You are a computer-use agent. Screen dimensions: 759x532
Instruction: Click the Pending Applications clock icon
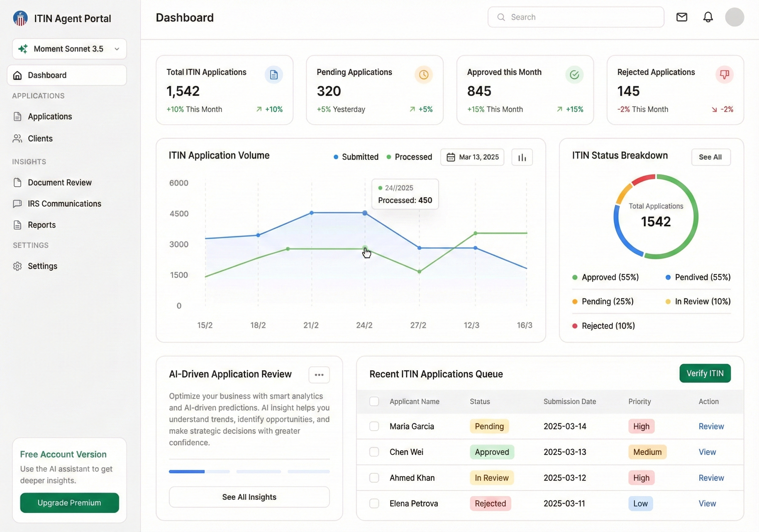pyautogui.click(x=424, y=75)
